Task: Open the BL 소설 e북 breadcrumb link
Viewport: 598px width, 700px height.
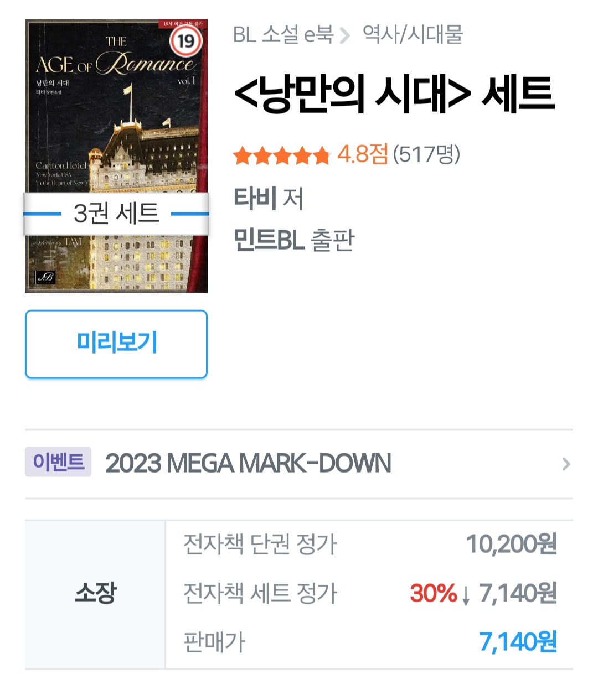Action: (x=283, y=35)
